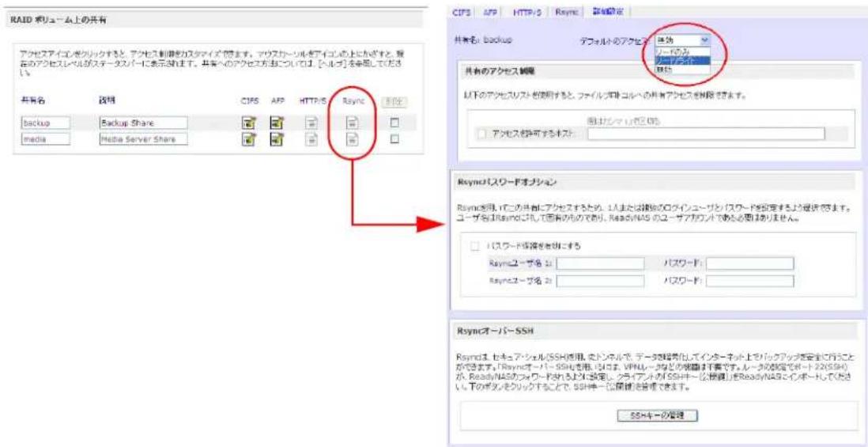
Task: Enable the allowed hosts access checkbox
Action: [x=481, y=134]
